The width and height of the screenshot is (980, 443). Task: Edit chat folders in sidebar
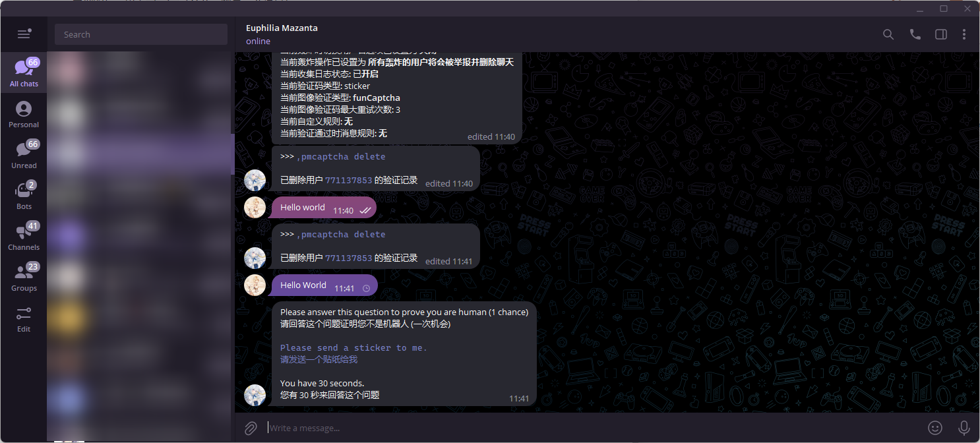pos(24,318)
